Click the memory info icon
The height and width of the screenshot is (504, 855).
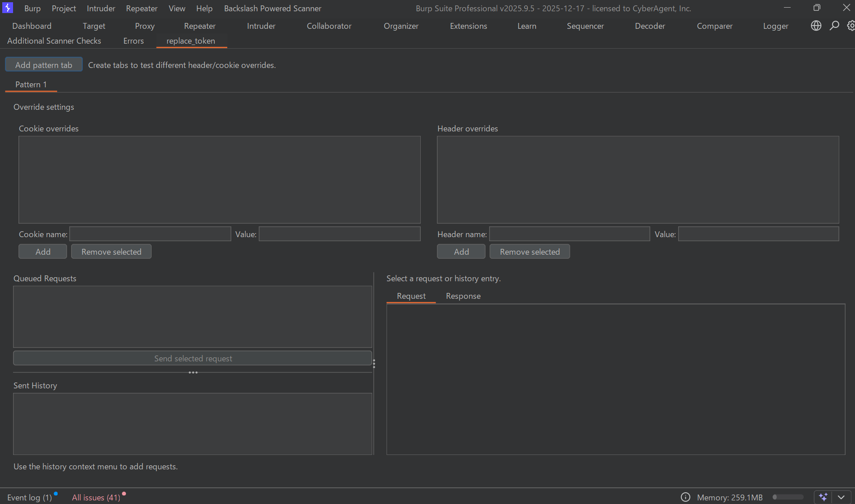coord(685,497)
